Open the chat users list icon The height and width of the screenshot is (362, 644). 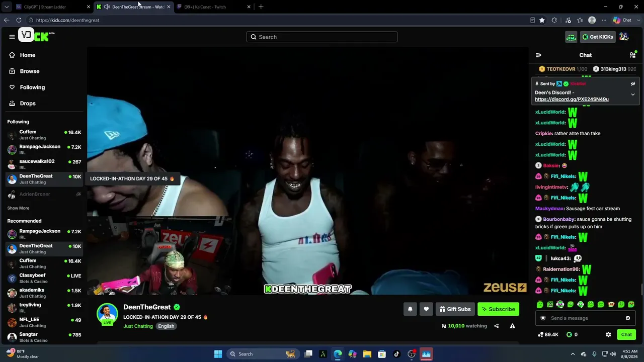[632, 55]
